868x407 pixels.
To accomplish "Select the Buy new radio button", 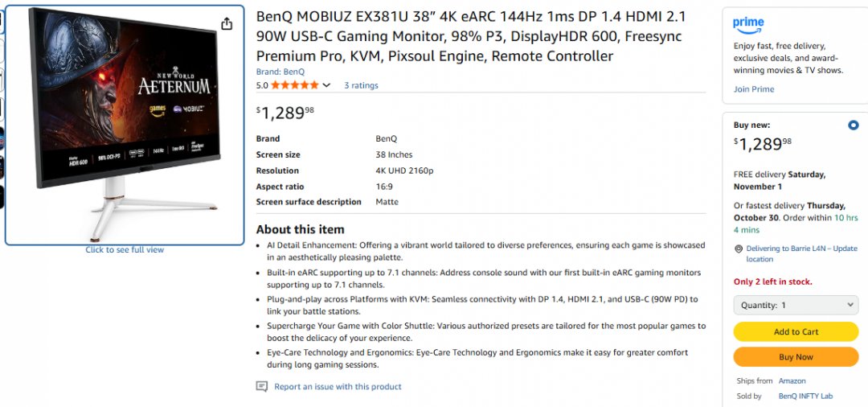I will point(853,125).
